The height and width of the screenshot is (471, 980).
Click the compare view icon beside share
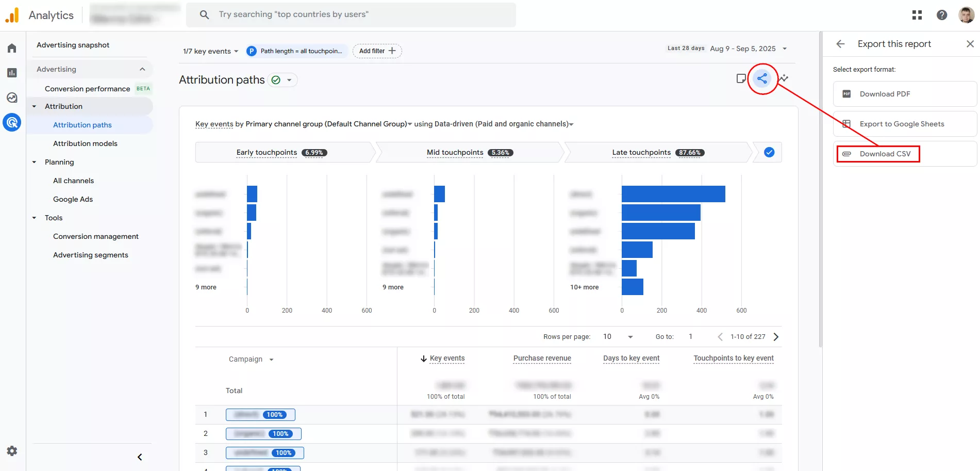pos(741,78)
